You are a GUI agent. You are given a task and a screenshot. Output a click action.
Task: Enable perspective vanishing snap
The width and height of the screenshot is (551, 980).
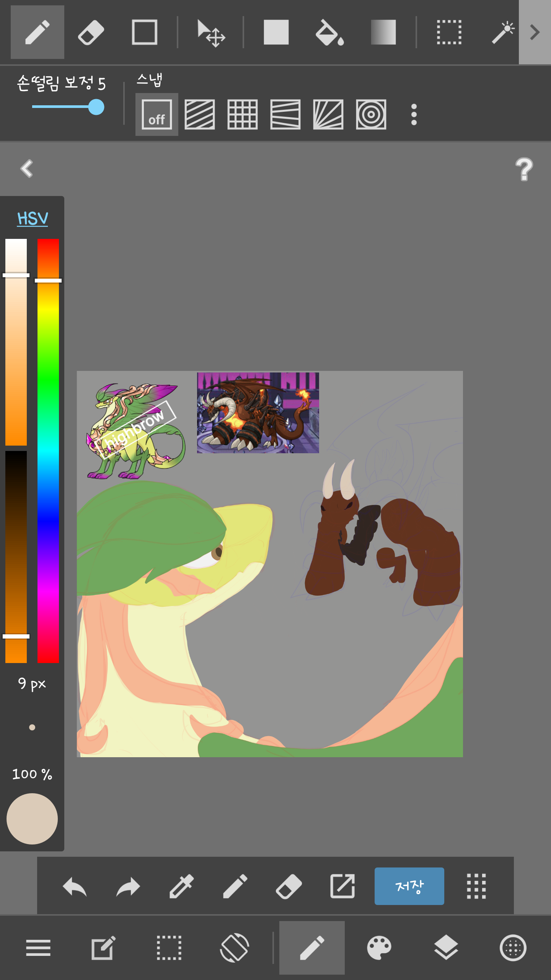click(x=285, y=114)
